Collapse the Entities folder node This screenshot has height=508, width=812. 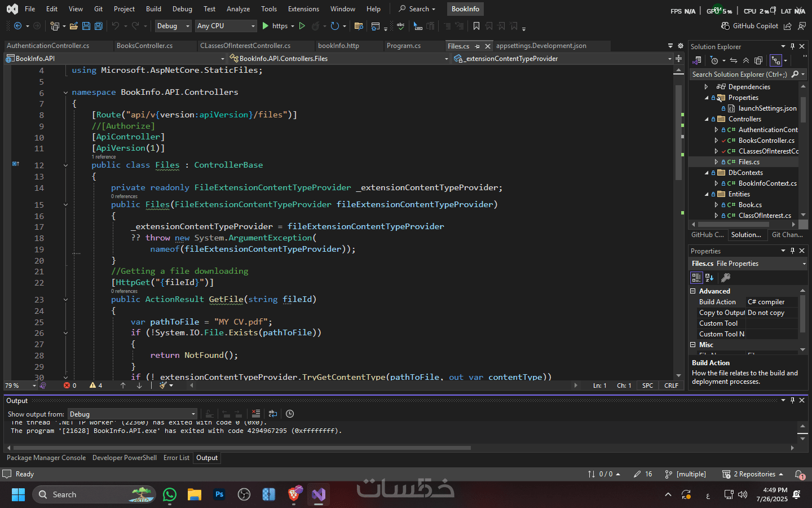707,194
